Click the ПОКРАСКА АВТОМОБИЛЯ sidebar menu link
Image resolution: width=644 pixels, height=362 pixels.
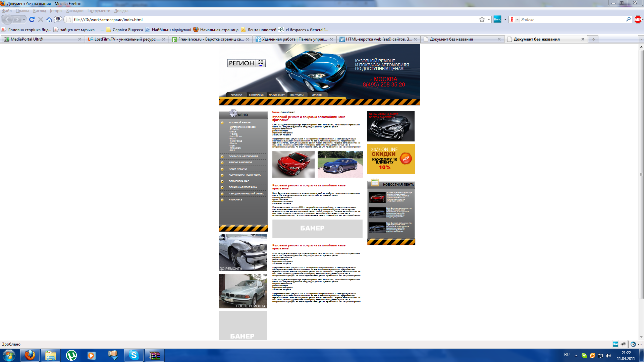pos(243,156)
